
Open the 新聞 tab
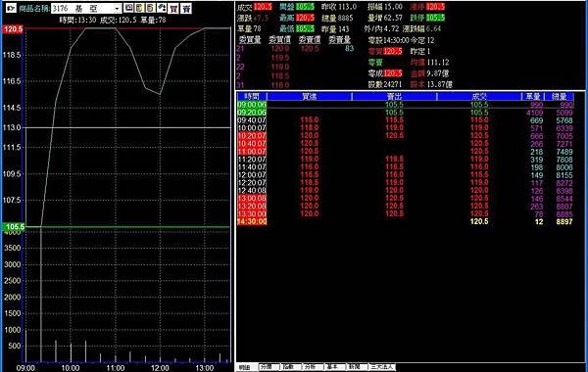pos(358,367)
